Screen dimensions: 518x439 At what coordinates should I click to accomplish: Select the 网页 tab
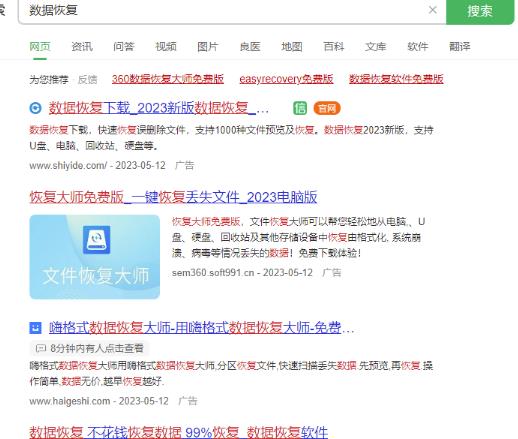pos(40,46)
